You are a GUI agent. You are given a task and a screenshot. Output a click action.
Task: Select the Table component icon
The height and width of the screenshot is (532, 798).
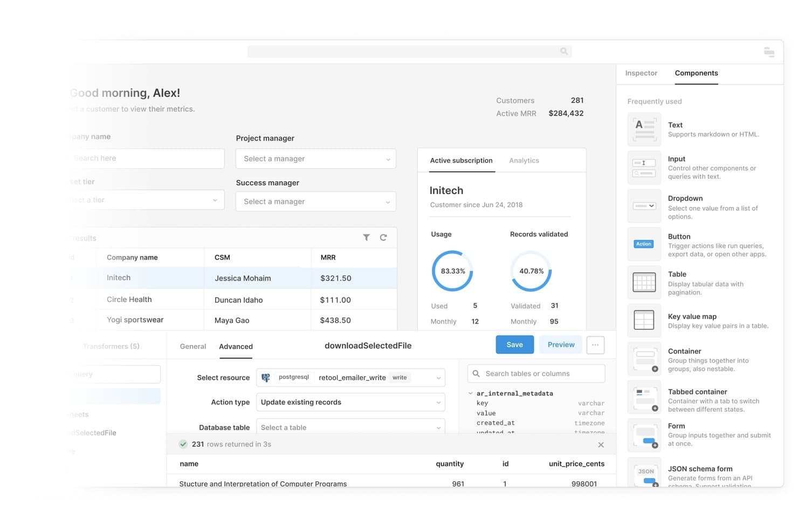tap(644, 282)
